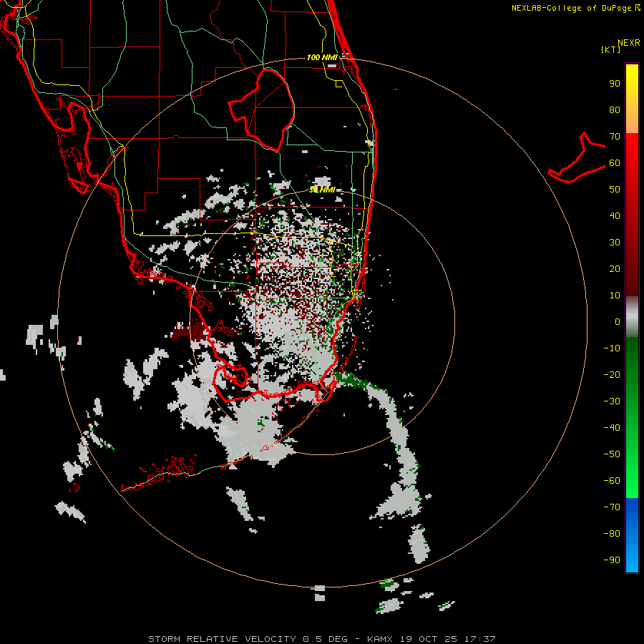Screen dimensions: 644x644
Task: Click the 0 kt scale label
Action: 618,321
